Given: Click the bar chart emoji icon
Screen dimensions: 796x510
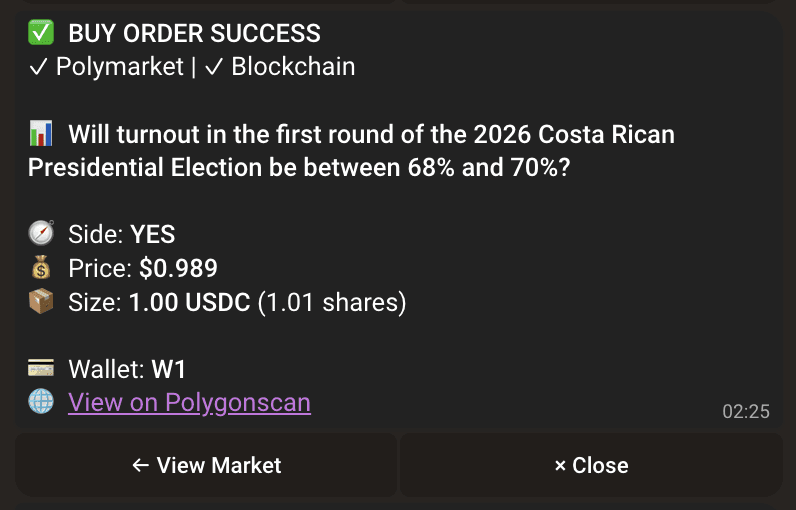Looking at the screenshot, I should point(41,133).
